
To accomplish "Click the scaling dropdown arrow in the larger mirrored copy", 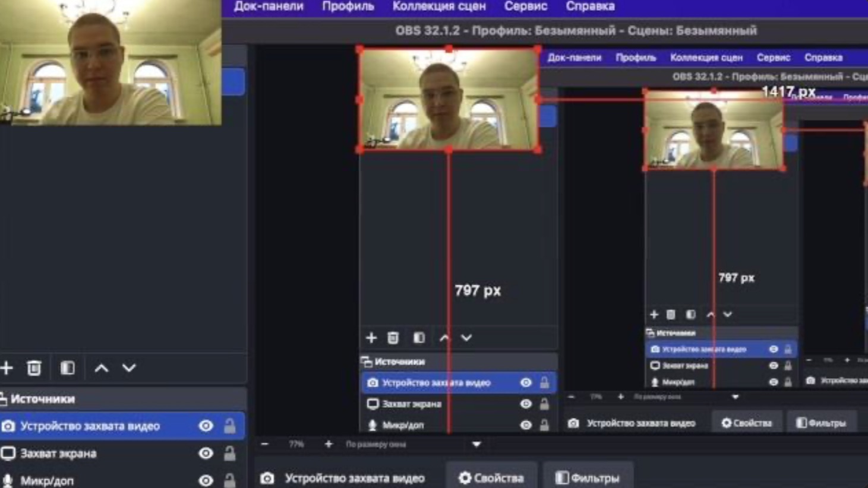I will [735, 397].
